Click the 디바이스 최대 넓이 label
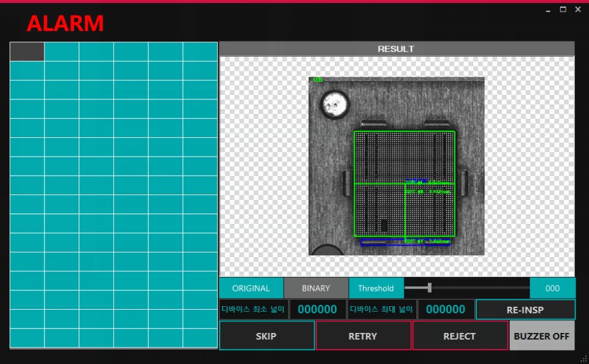 (382, 310)
